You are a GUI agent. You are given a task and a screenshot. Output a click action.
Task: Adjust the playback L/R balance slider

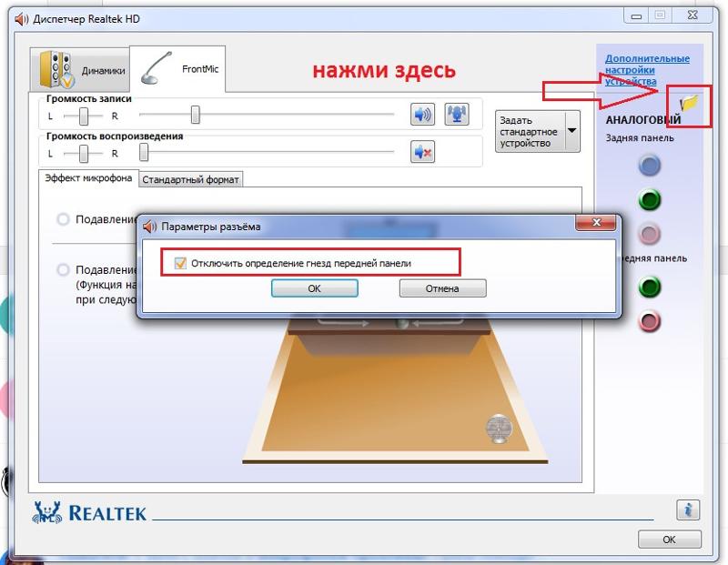pyautogui.click(x=84, y=154)
